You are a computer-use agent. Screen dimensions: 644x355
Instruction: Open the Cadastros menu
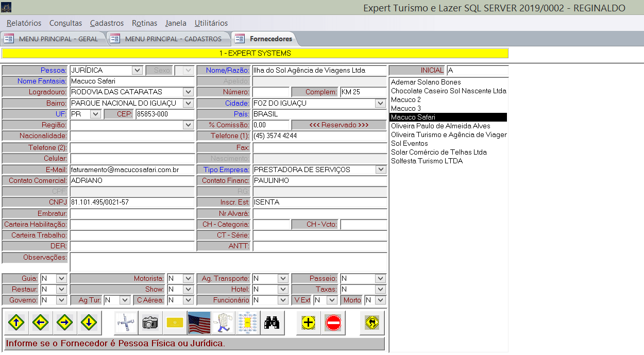point(107,23)
